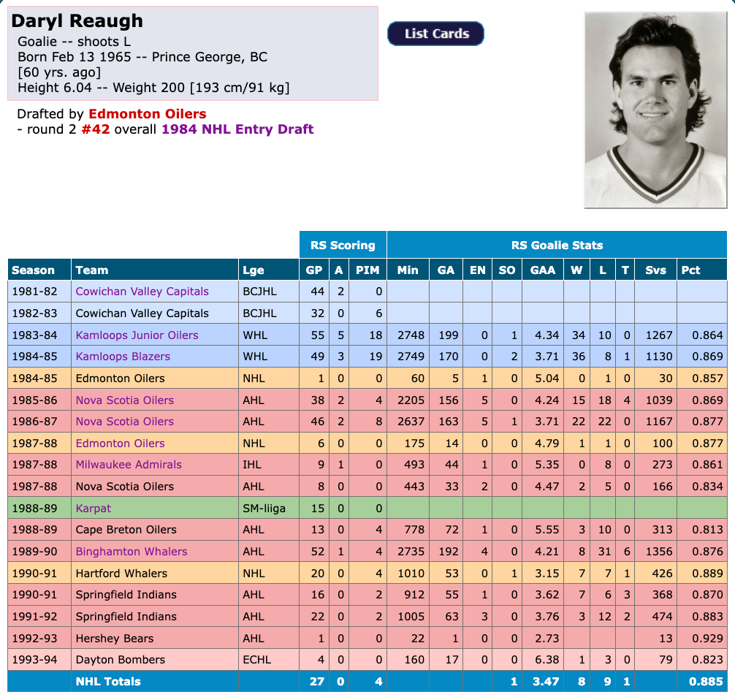Open Kamloops Junior Oilers team link
Viewport: 735px width, 700px height.
click(137, 335)
